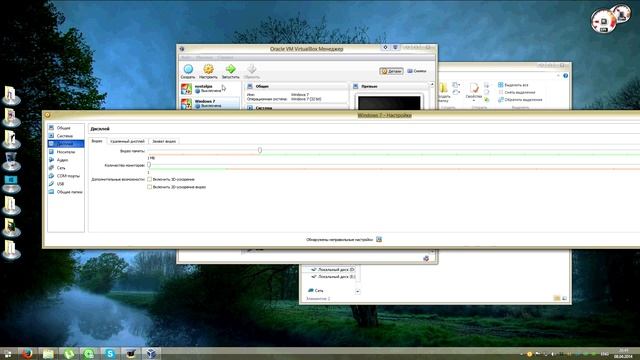
Task: Select the Система category in settings sidebar
Action: 66,136
